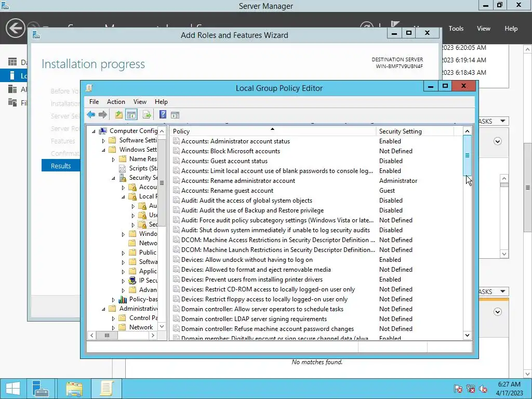The height and width of the screenshot is (399, 532).
Task: Click the policy list scroll down arrow
Action: click(467, 335)
